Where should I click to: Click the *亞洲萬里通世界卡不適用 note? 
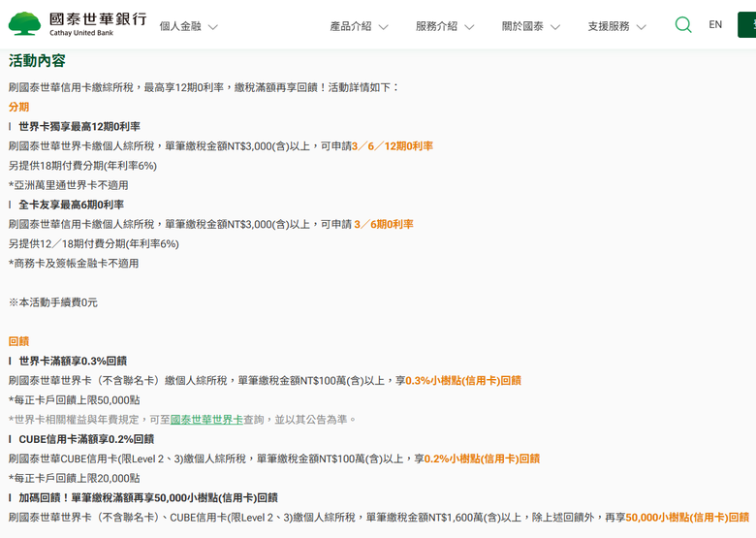(68, 185)
